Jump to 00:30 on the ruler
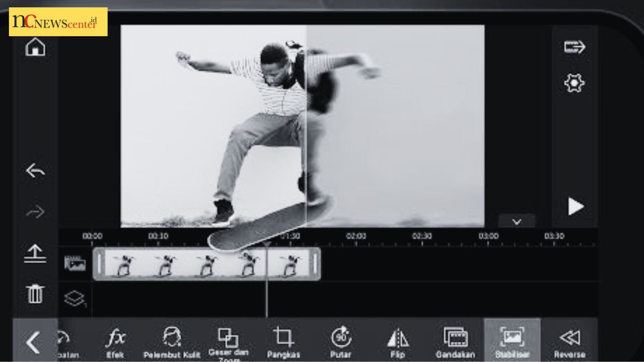 [158, 236]
